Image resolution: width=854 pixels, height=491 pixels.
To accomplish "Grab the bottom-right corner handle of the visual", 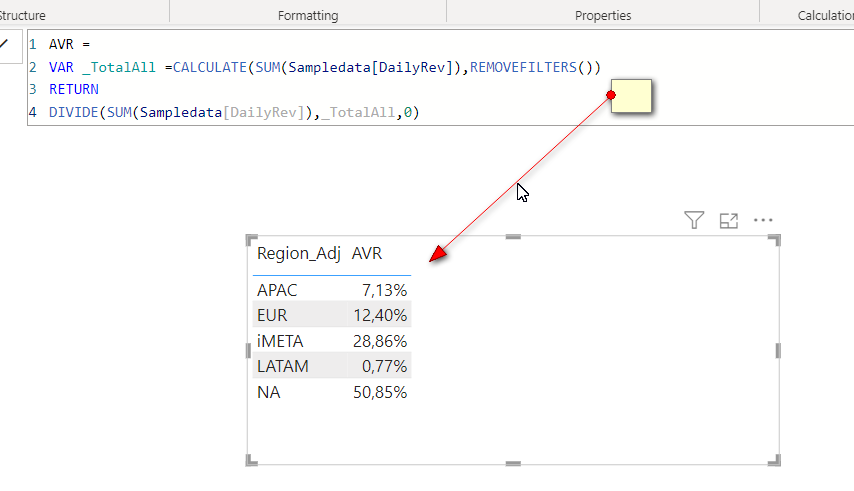I will click(x=774, y=461).
